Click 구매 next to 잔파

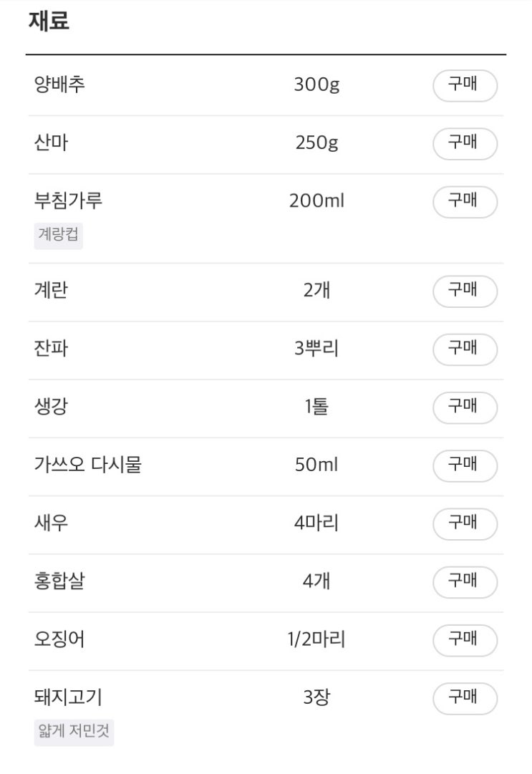coord(465,349)
